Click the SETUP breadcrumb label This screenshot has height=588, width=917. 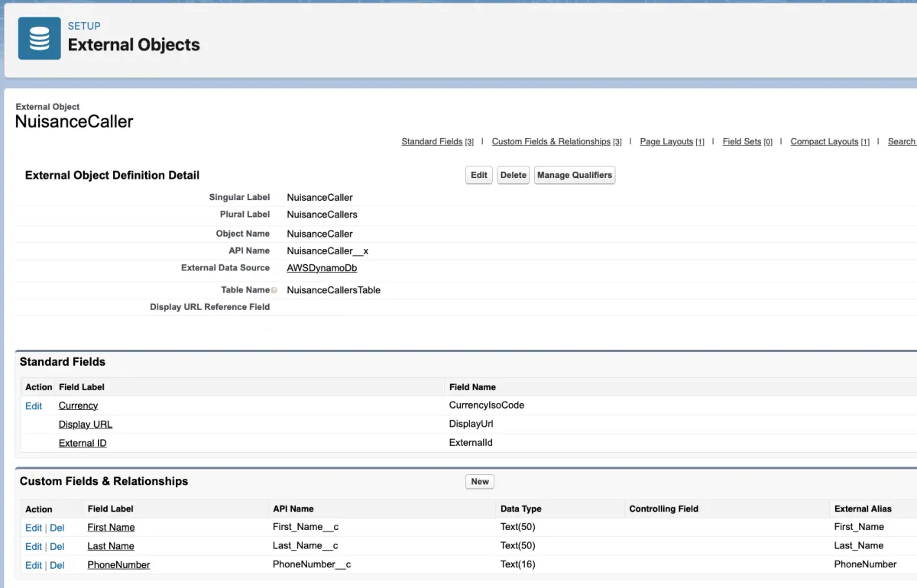(84, 26)
